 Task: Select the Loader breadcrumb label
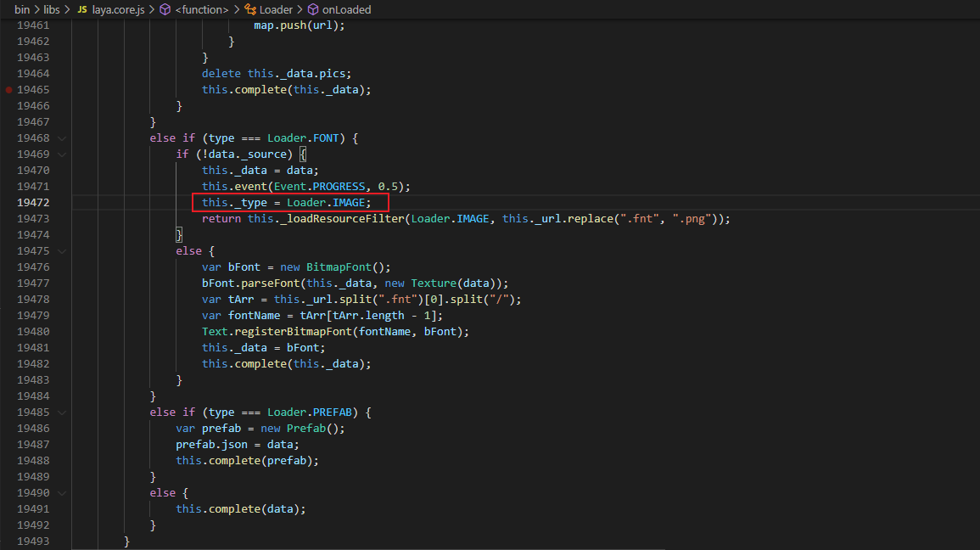click(x=276, y=9)
